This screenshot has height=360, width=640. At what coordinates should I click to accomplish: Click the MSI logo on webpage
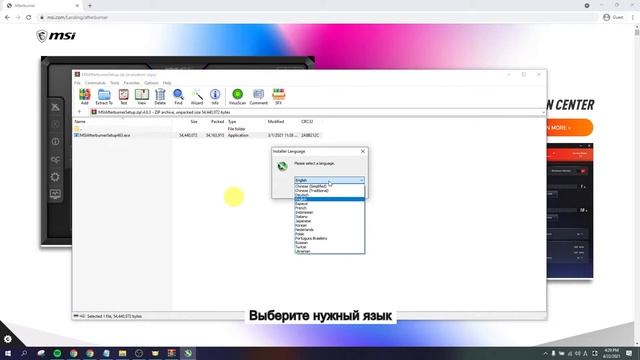click(56, 36)
